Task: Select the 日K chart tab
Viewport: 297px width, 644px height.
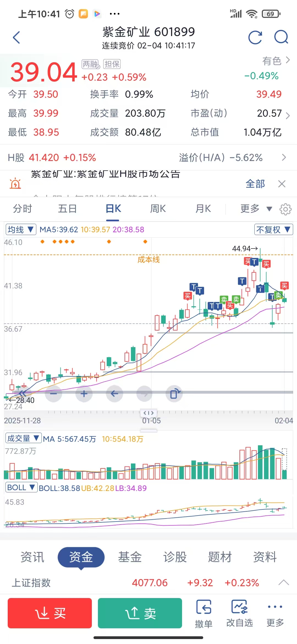Action: click(113, 209)
